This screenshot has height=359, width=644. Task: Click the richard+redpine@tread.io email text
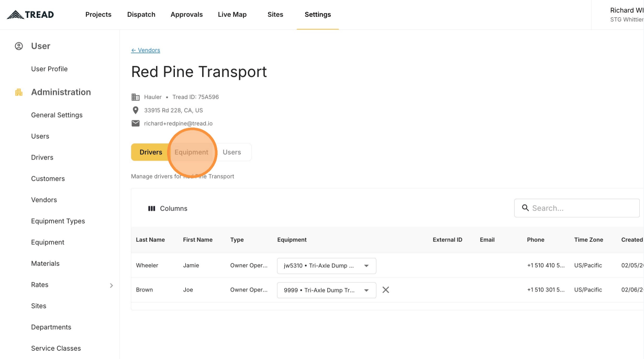pos(179,124)
